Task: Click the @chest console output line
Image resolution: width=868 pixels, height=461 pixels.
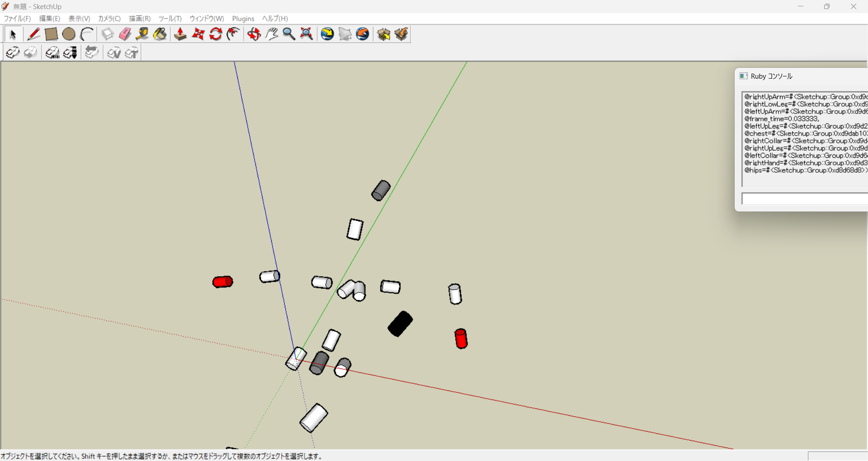Action: (806, 134)
